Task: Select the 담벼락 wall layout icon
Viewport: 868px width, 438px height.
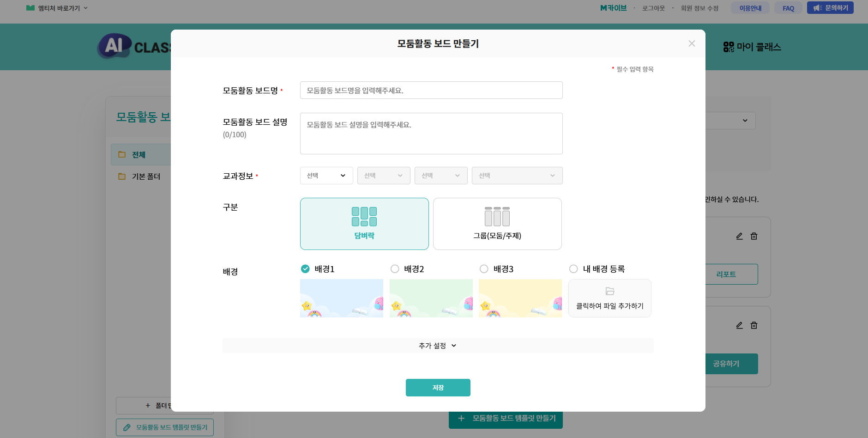Action: tap(364, 217)
